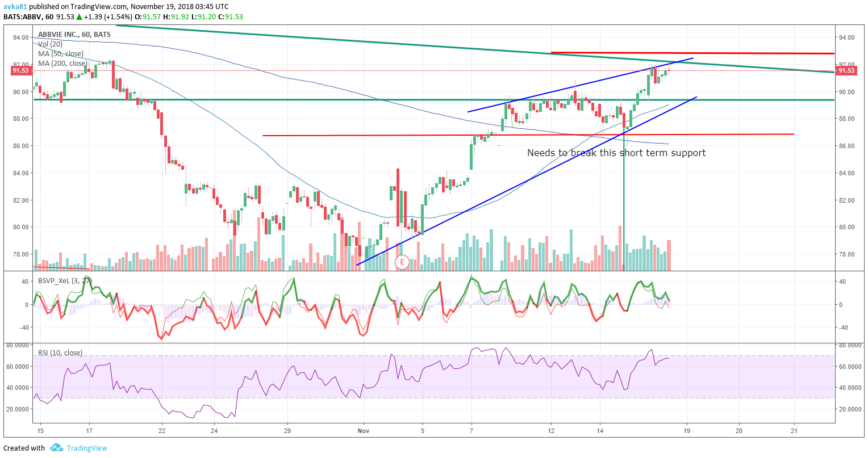Click the -40 level on BSVP right axis

[x=844, y=327]
